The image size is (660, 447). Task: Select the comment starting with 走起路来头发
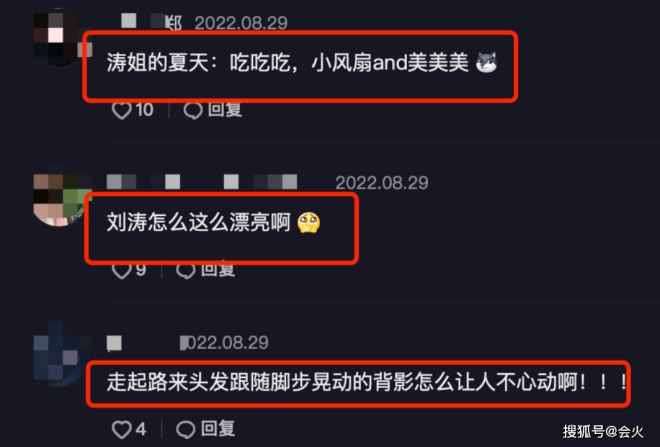pos(367,382)
